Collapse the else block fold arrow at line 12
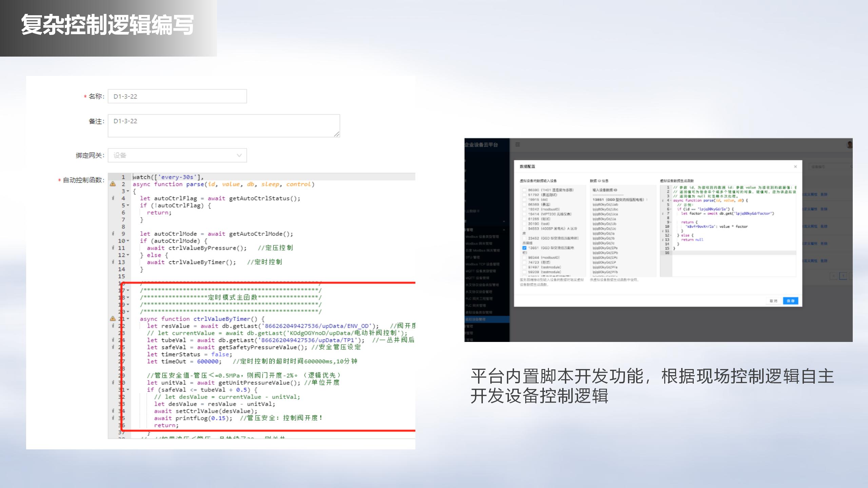This screenshot has height=488, width=868. click(128, 255)
